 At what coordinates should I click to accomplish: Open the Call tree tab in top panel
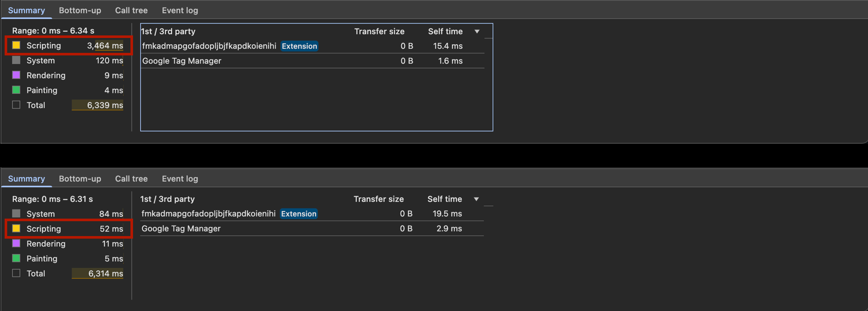tap(131, 10)
